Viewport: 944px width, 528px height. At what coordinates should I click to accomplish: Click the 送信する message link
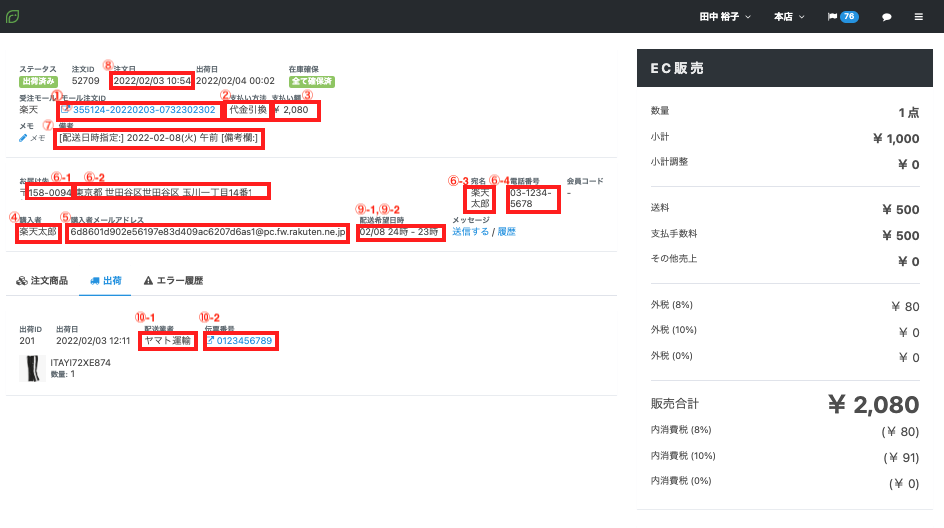coord(470,232)
